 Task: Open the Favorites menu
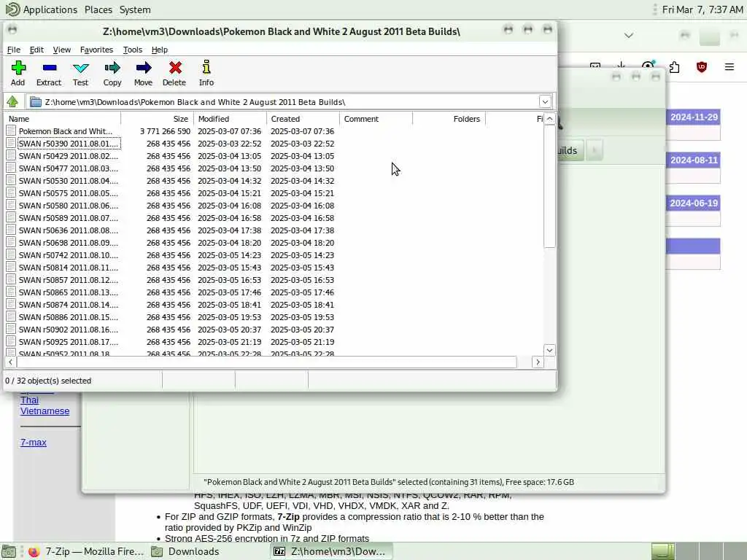96,50
